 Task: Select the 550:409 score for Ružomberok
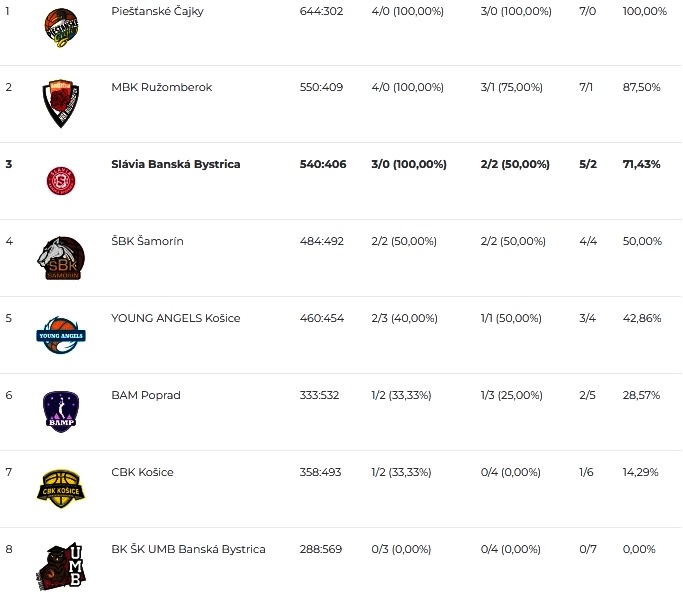(321, 87)
